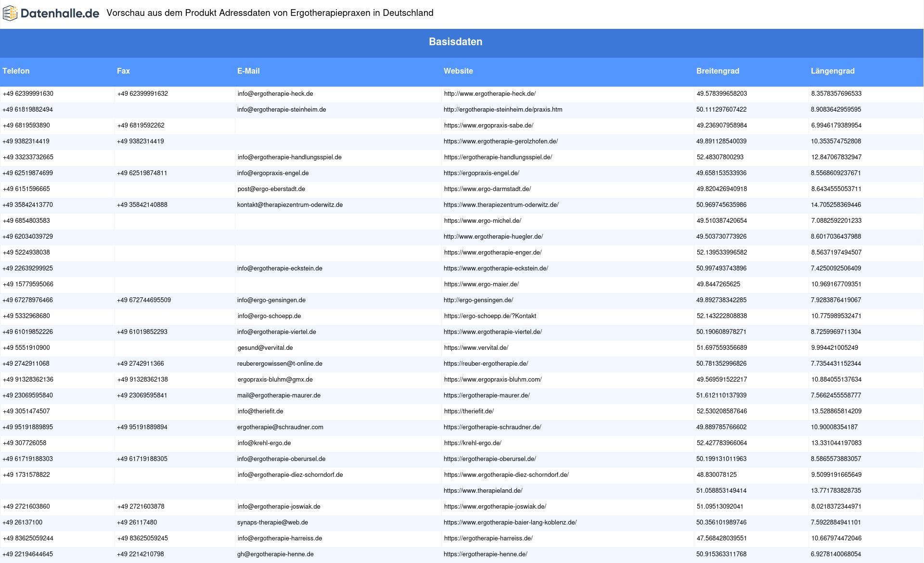Open https://www.ergo-maier.de/ link

[481, 284]
